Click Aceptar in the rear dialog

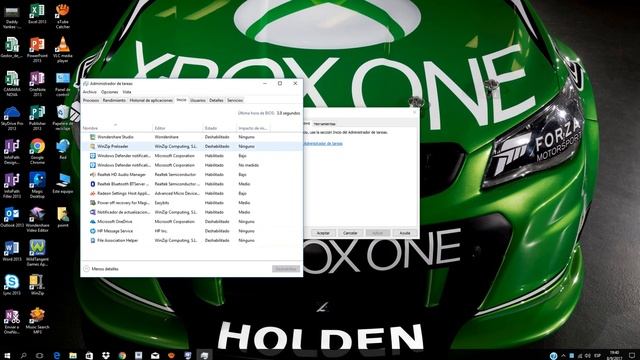[x=323, y=233]
